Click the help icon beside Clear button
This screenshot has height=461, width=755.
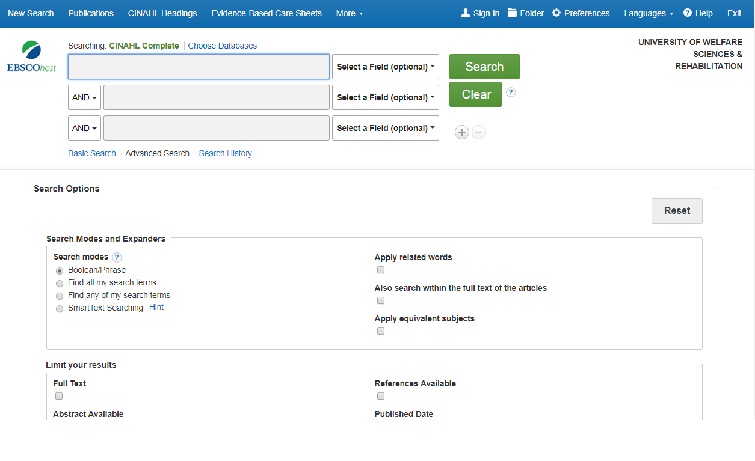click(511, 92)
